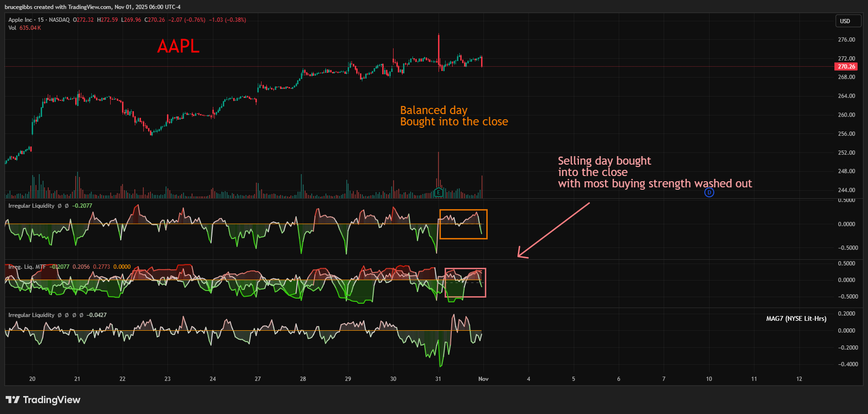Select the 'Selling day bought into the close' annotation

[654, 172]
